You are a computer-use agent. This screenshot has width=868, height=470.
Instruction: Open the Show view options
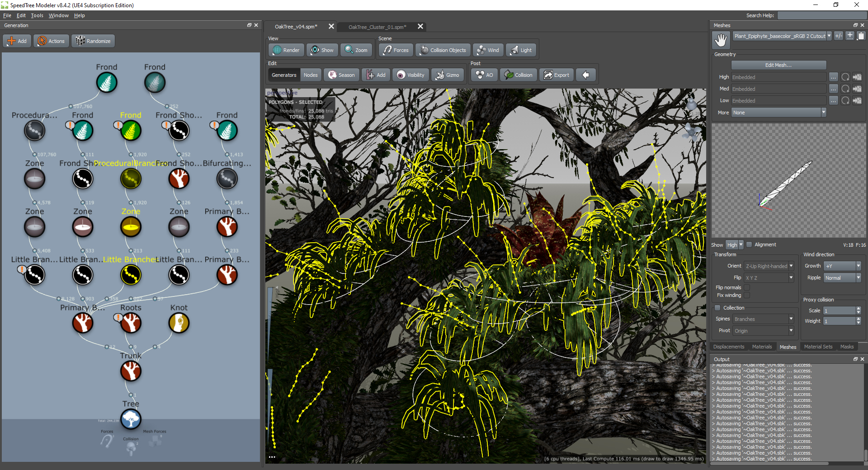pyautogui.click(x=322, y=50)
